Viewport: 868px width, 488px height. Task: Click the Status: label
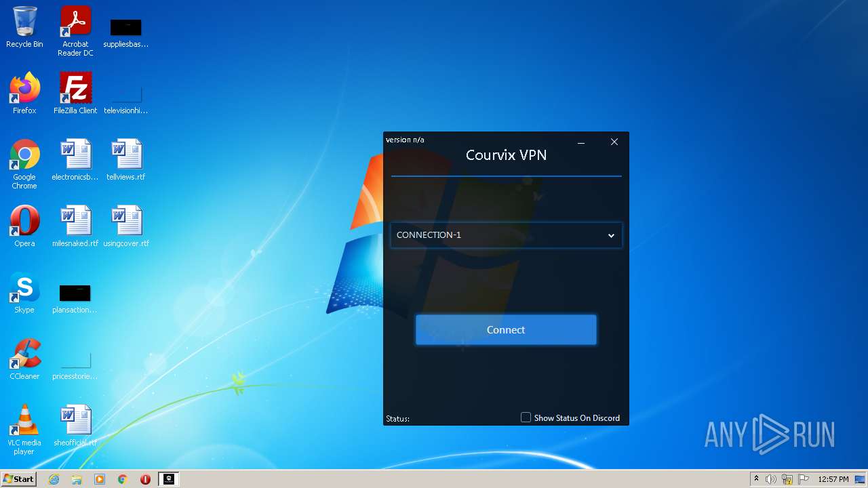tap(397, 418)
